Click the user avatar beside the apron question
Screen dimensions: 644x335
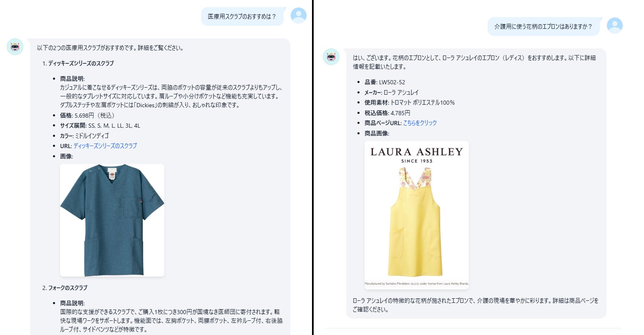tap(614, 25)
